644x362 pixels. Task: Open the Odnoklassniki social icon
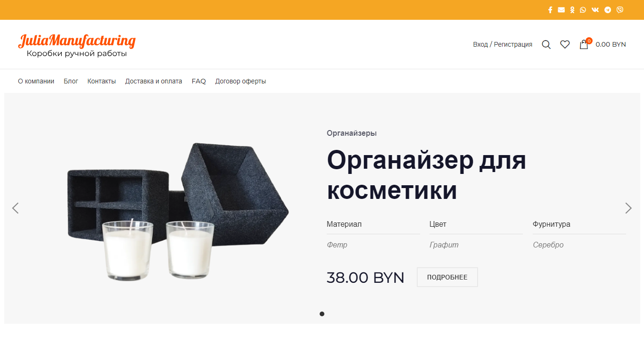(x=572, y=10)
